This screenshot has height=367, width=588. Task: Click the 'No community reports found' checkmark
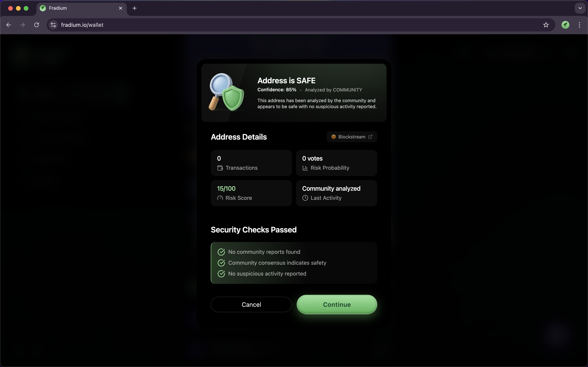(221, 252)
